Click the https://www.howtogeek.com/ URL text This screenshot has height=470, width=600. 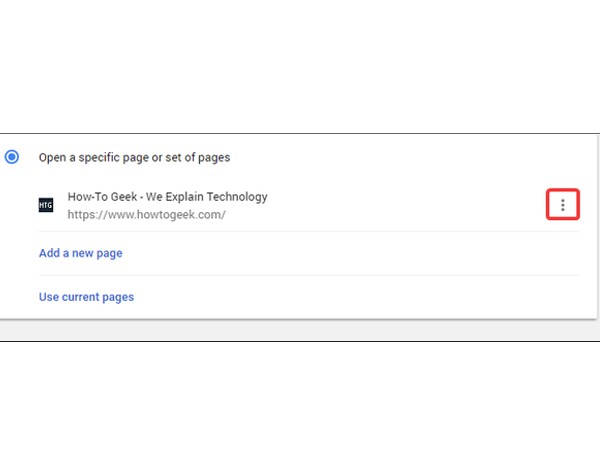pyautogui.click(x=146, y=214)
